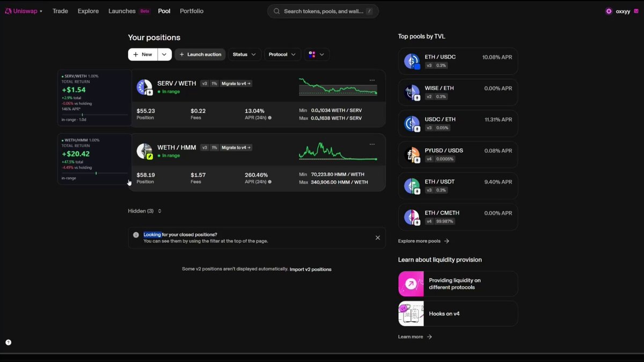
Task: Open the oxxyy account avatar
Action: [609, 11]
